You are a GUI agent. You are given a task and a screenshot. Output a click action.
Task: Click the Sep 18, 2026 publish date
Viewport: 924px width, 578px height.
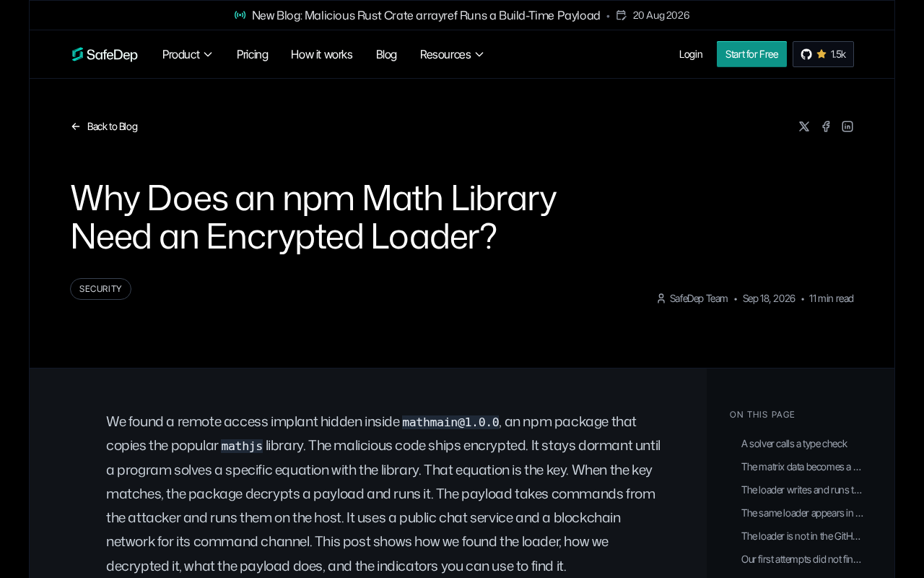[769, 298]
